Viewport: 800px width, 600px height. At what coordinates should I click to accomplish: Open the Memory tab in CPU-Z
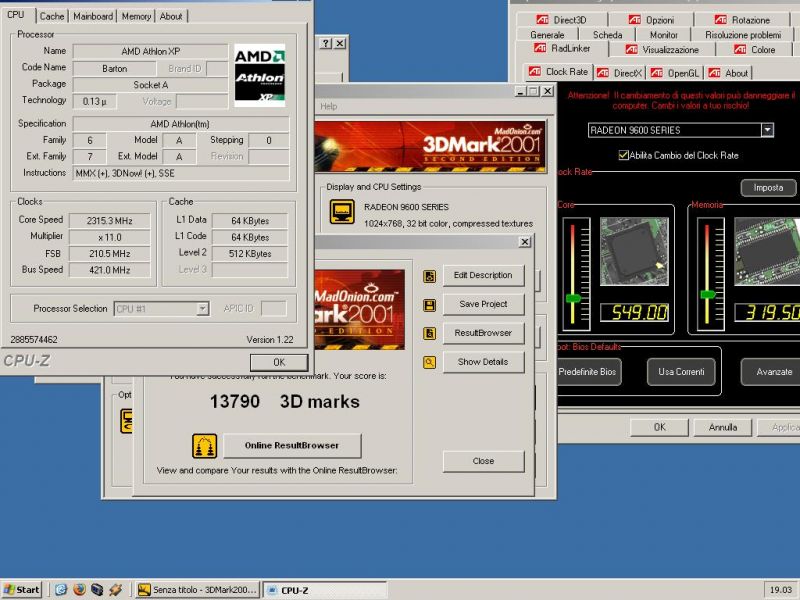(136, 16)
